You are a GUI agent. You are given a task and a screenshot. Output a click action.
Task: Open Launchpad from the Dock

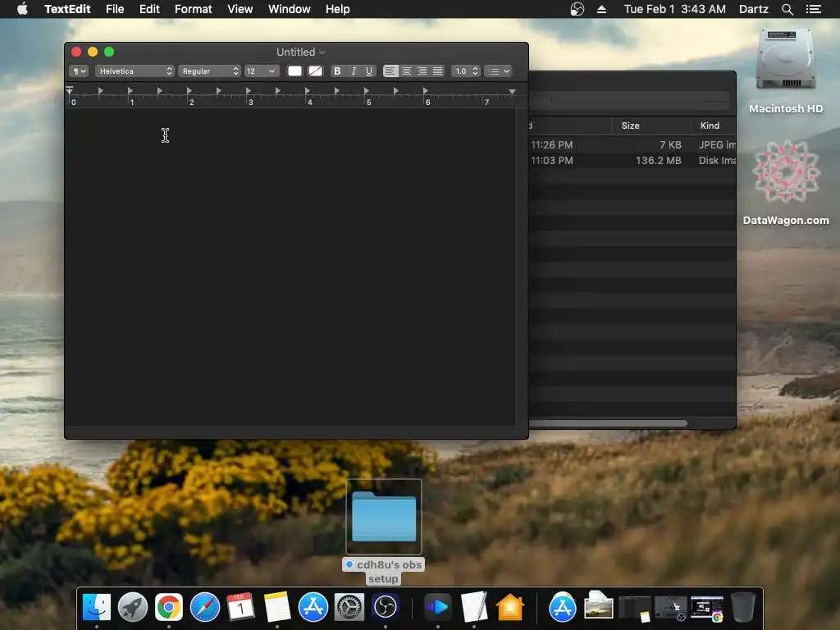[132, 607]
